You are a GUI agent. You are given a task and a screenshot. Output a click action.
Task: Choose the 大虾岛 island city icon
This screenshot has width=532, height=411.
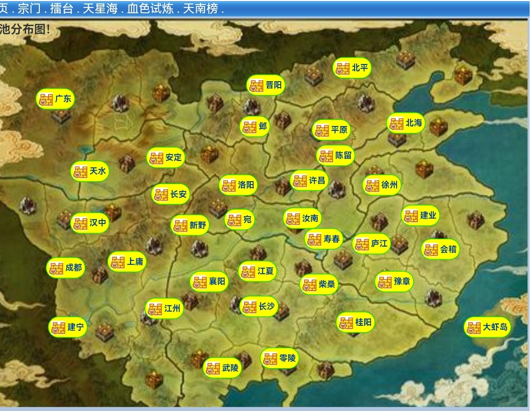click(x=474, y=327)
